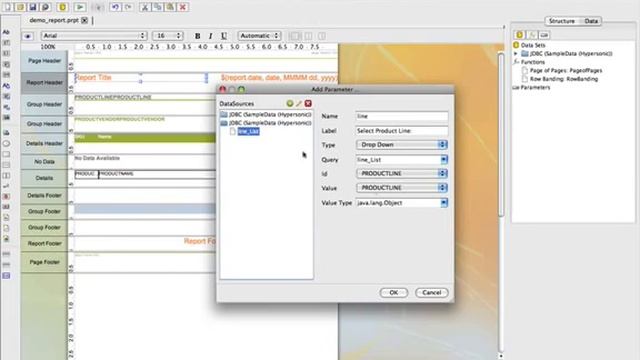Expand the JDBC node in Data panel
The height and width of the screenshot is (360, 640).
click(x=516, y=53)
